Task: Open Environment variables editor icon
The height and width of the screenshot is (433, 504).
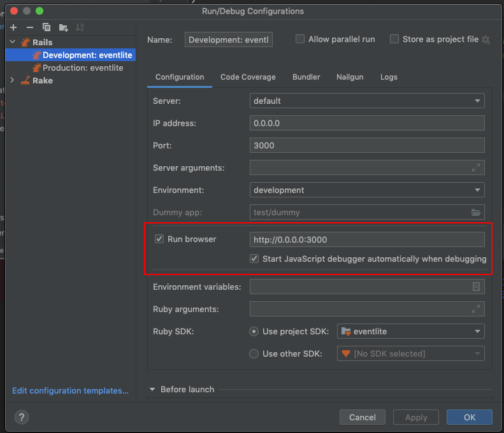Action: tap(476, 287)
